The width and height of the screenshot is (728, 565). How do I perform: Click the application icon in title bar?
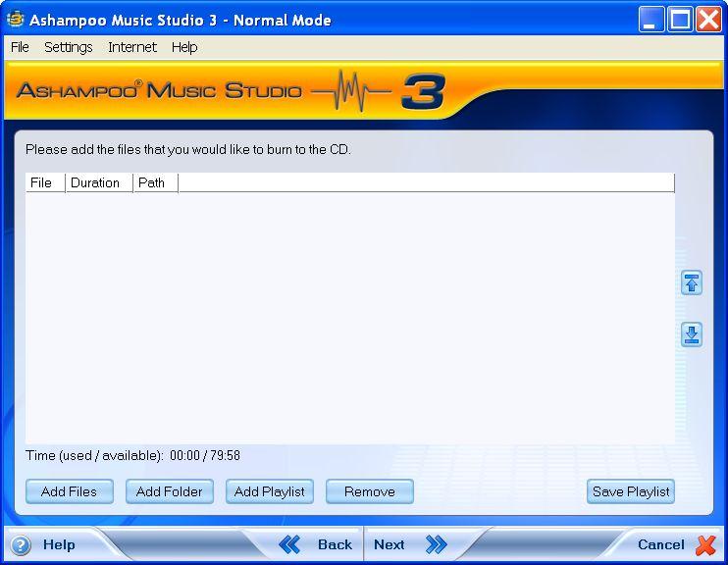(x=15, y=20)
